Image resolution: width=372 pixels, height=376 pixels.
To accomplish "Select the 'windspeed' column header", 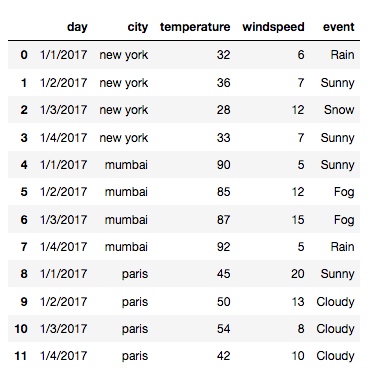I will 273,27.
